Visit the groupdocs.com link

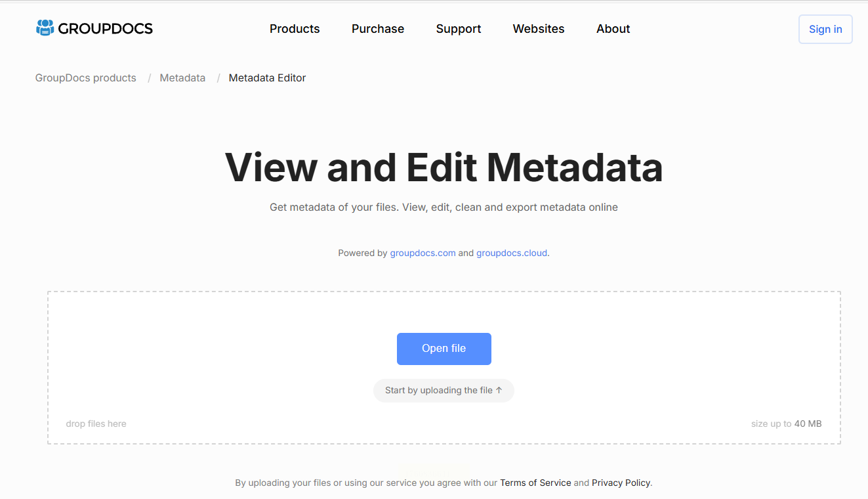(x=423, y=253)
